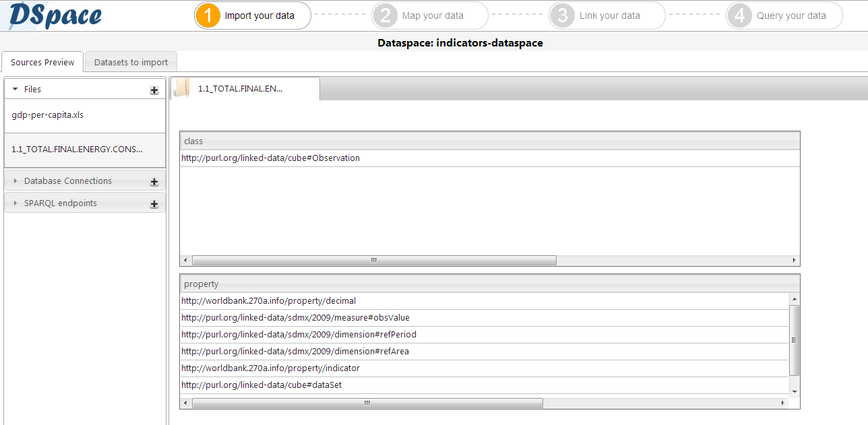
Task: Click the step 3 number circle
Action: [x=562, y=15]
